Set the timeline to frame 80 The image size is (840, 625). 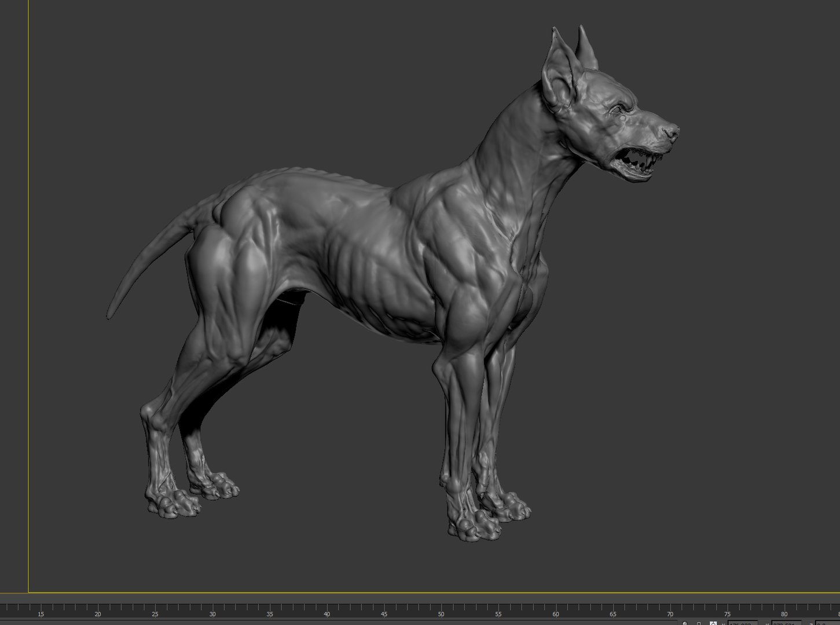(x=784, y=614)
